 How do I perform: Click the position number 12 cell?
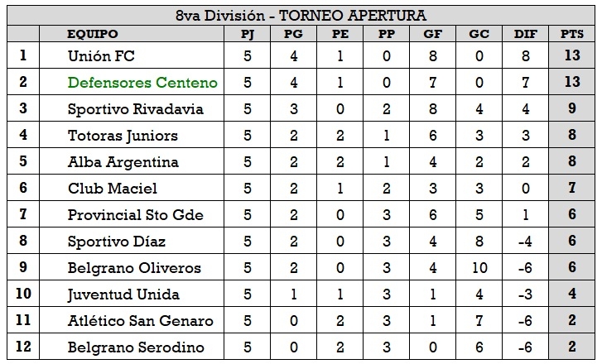pos(22,347)
